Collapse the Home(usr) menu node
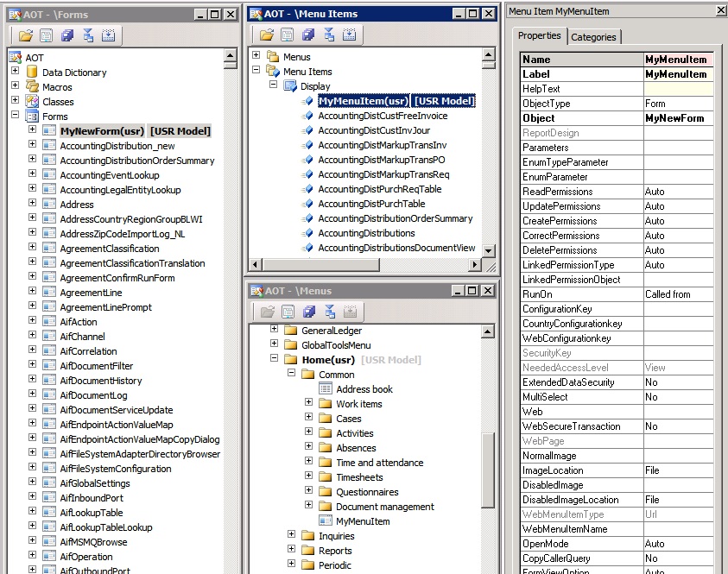The width and height of the screenshot is (728, 574). pyautogui.click(x=274, y=357)
